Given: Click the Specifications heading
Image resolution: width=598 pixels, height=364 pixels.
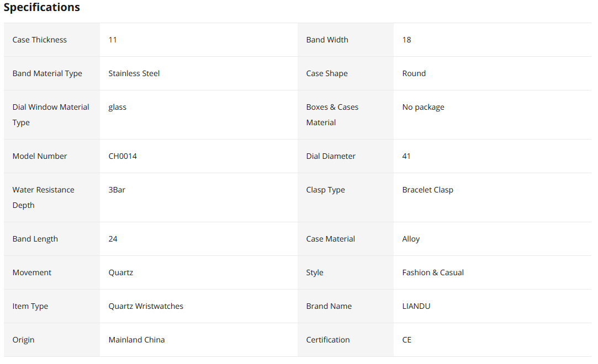Looking at the screenshot, I should click(41, 7).
